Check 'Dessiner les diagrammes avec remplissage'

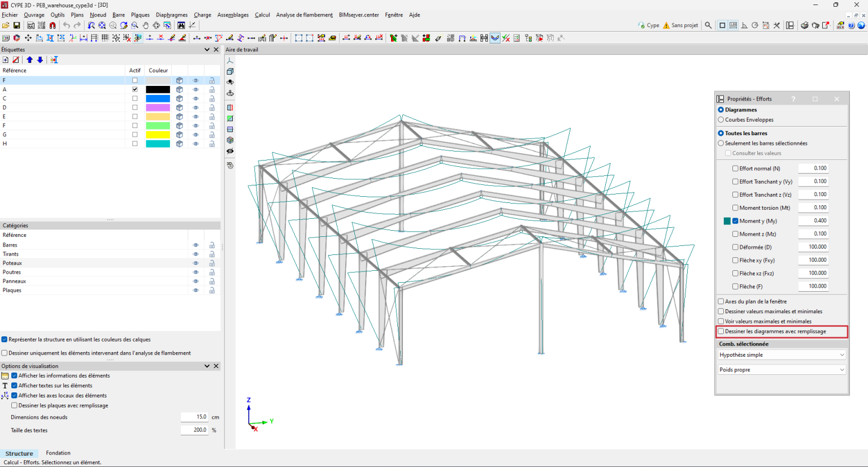coord(721,332)
